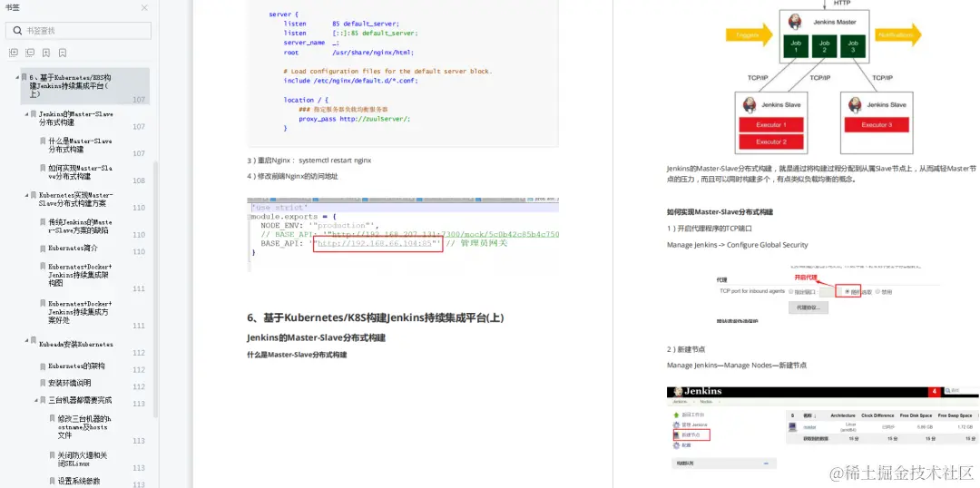Collapse the 三台机器都需要完成 bookmark node
This screenshot has width=980, height=488.
pos(36,400)
